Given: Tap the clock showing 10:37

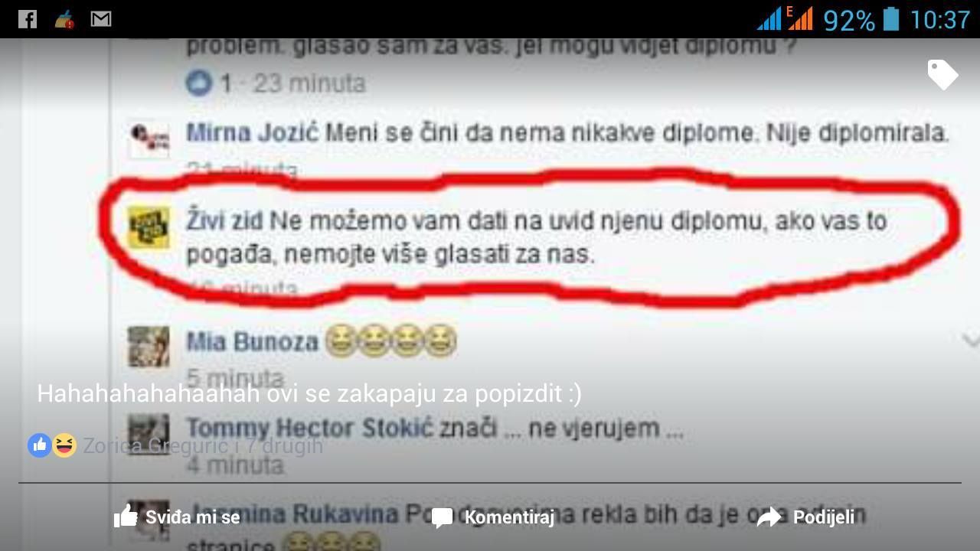Looking at the screenshot, I should pos(939,19).
